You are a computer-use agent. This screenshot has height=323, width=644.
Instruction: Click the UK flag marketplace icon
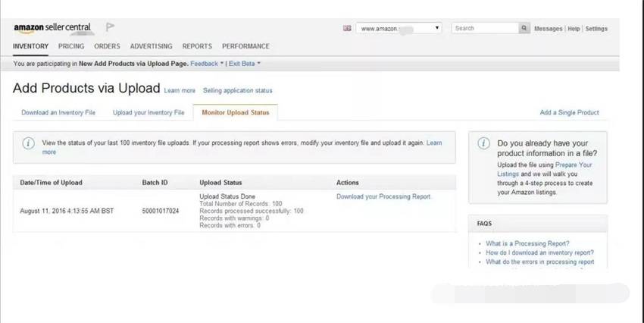347,28
